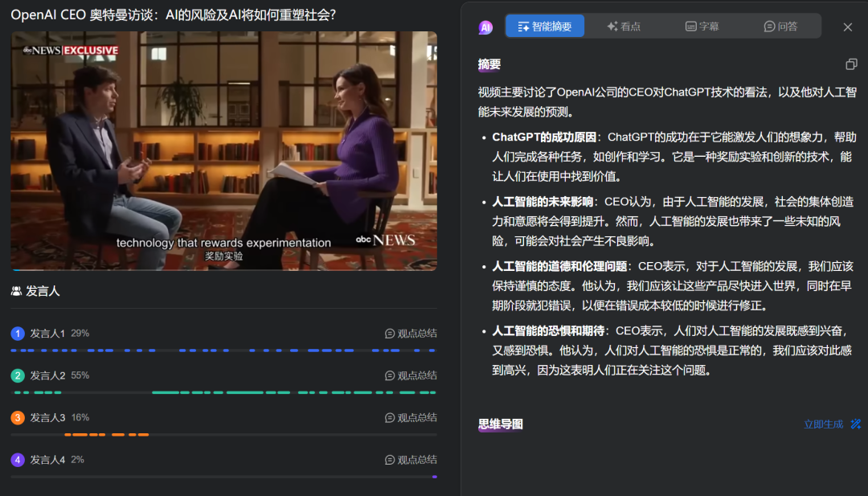Switch to the 问答 Q&A tab

[780, 26]
